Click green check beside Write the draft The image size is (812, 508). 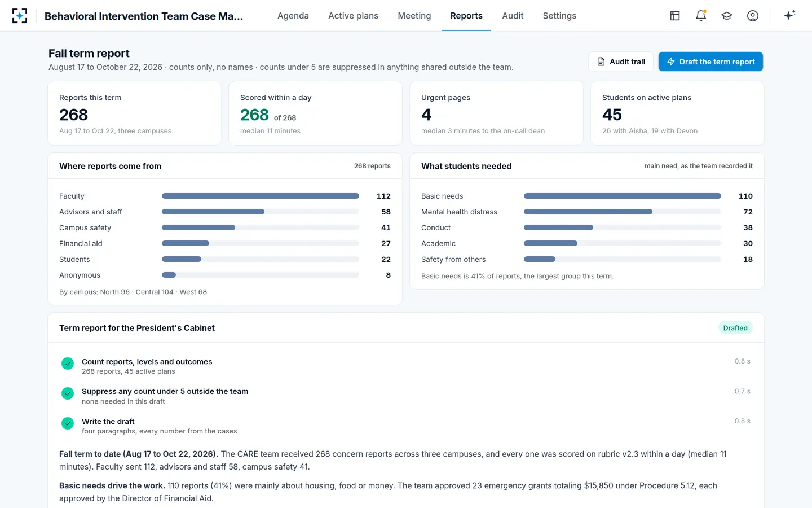tap(68, 423)
